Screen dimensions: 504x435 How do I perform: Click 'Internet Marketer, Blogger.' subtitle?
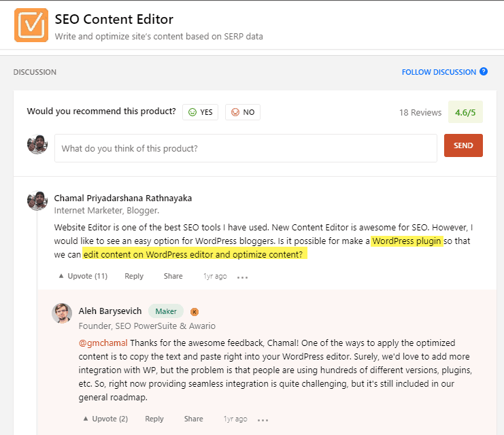click(x=106, y=211)
